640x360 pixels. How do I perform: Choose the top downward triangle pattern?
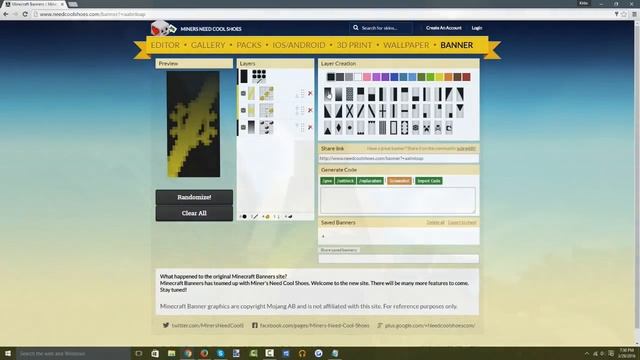tap(460, 111)
